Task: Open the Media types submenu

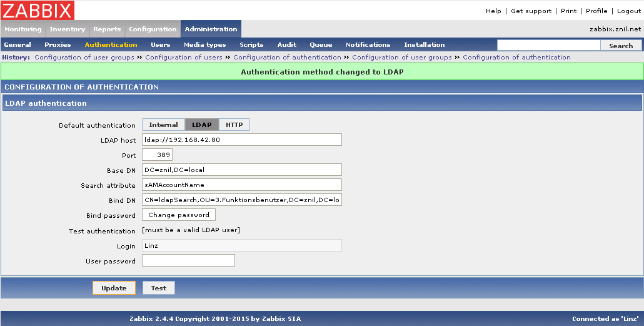Action: (204, 45)
